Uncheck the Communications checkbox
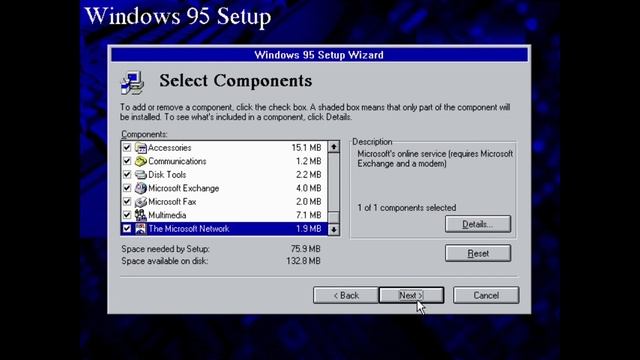Image resolution: width=640 pixels, height=360 pixels. coord(127,161)
